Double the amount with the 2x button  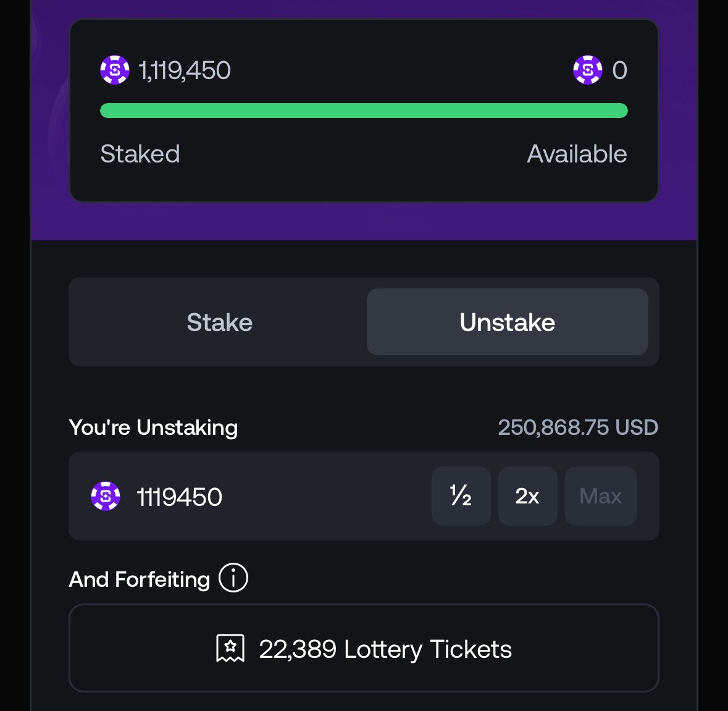(527, 496)
